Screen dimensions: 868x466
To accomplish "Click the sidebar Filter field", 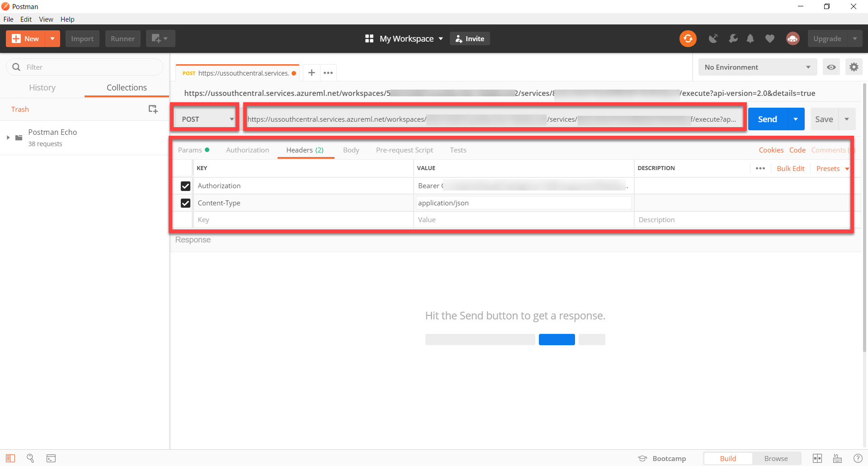I will coord(85,67).
